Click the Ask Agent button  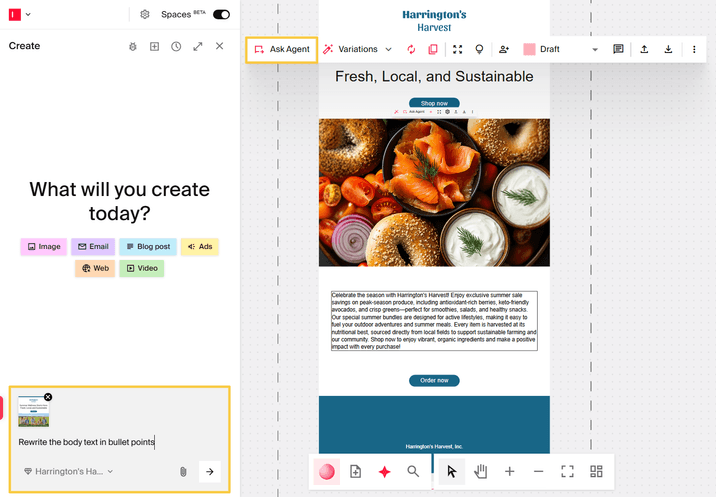[x=282, y=49]
